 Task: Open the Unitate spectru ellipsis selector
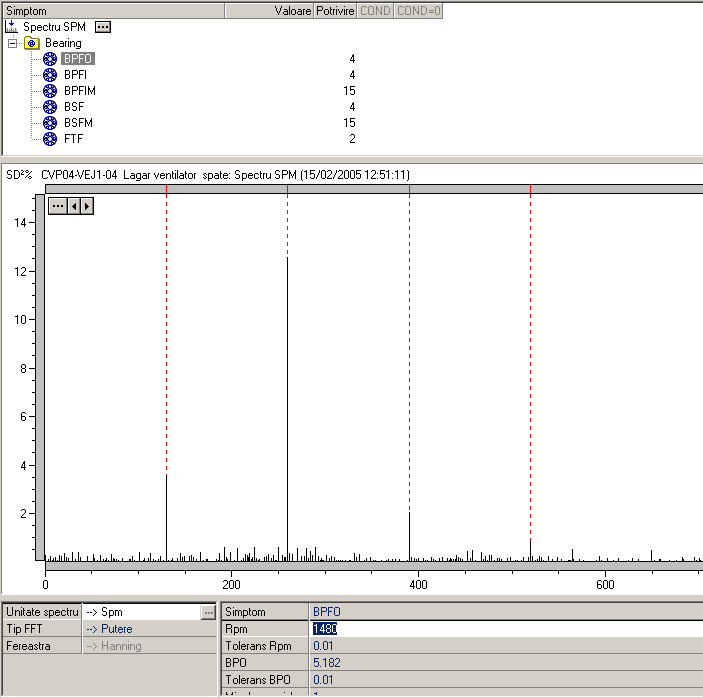(208, 611)
